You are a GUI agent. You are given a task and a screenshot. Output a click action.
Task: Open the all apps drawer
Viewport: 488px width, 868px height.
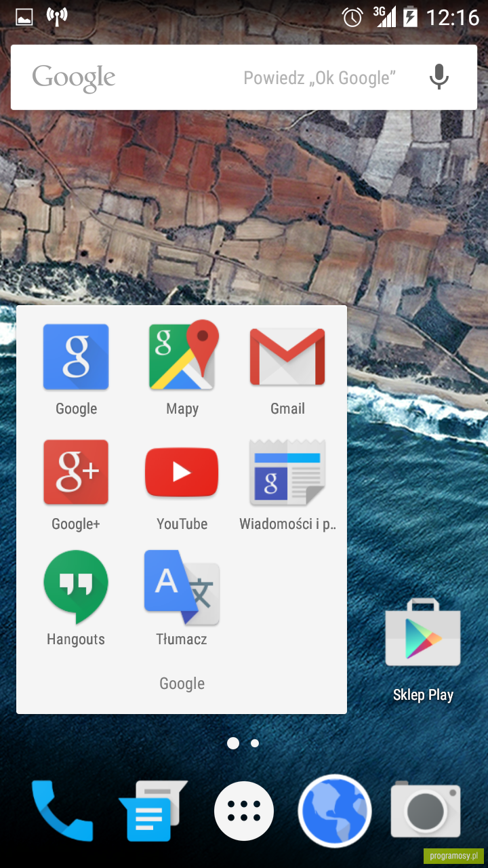pos(244,810)
